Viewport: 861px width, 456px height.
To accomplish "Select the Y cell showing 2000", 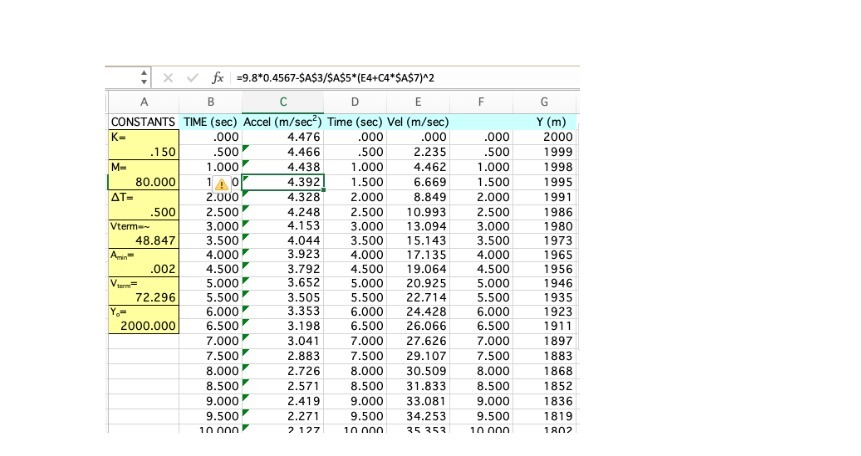I will tap(544, 137).
